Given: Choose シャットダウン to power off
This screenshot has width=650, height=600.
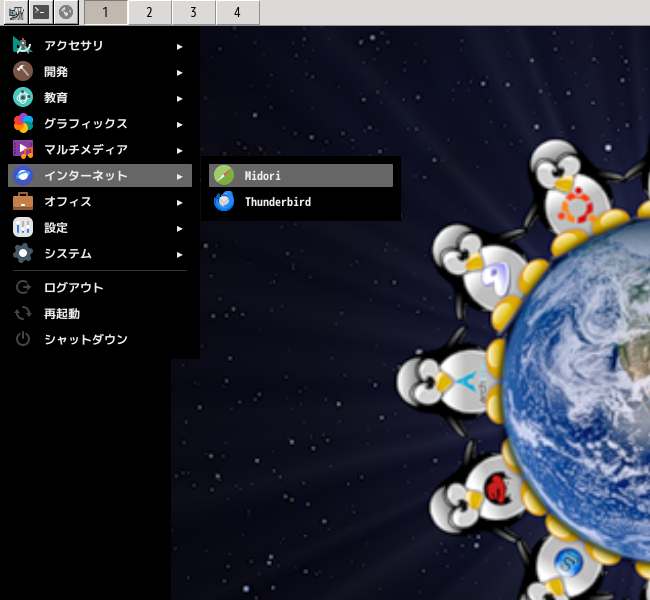Looking at the screenshot, I should pos(100,339).
